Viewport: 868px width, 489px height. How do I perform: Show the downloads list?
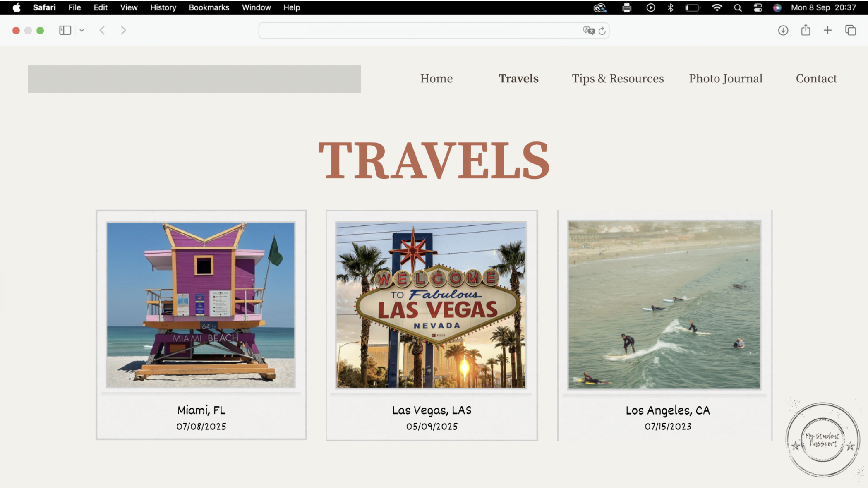783,30
